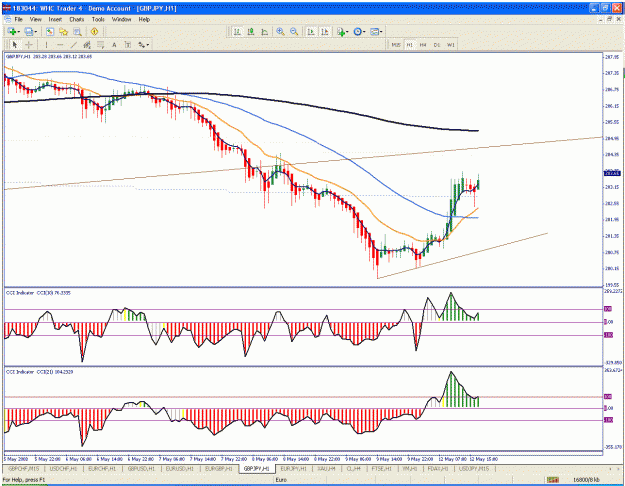
Task: Open the View menu
Action: [x=35, y=19]
